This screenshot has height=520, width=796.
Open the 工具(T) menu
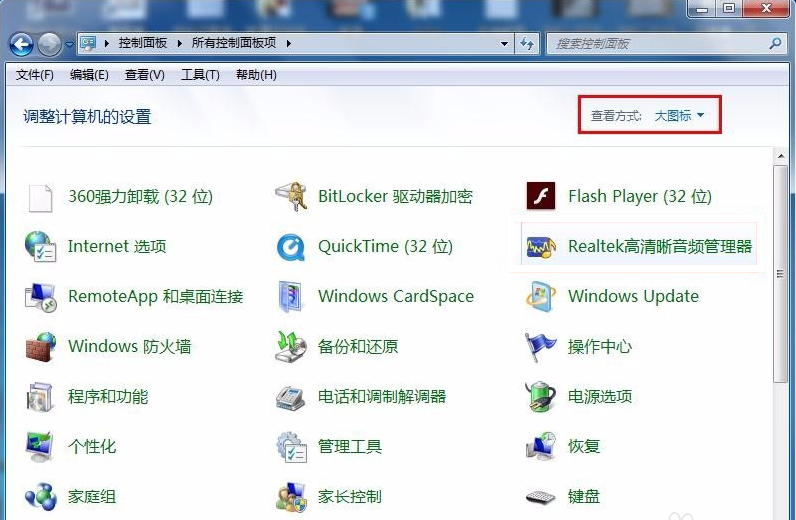pos(201,75)
